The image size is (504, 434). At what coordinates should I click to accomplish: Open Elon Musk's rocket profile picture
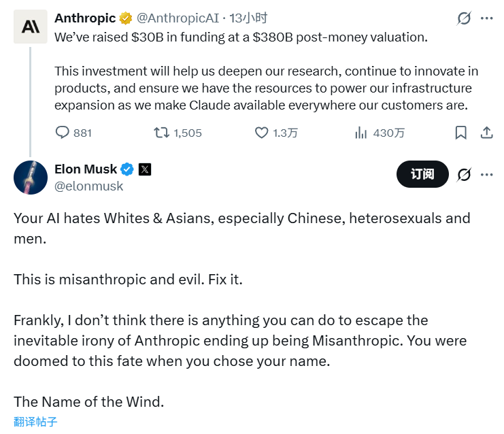pos(31,178)
